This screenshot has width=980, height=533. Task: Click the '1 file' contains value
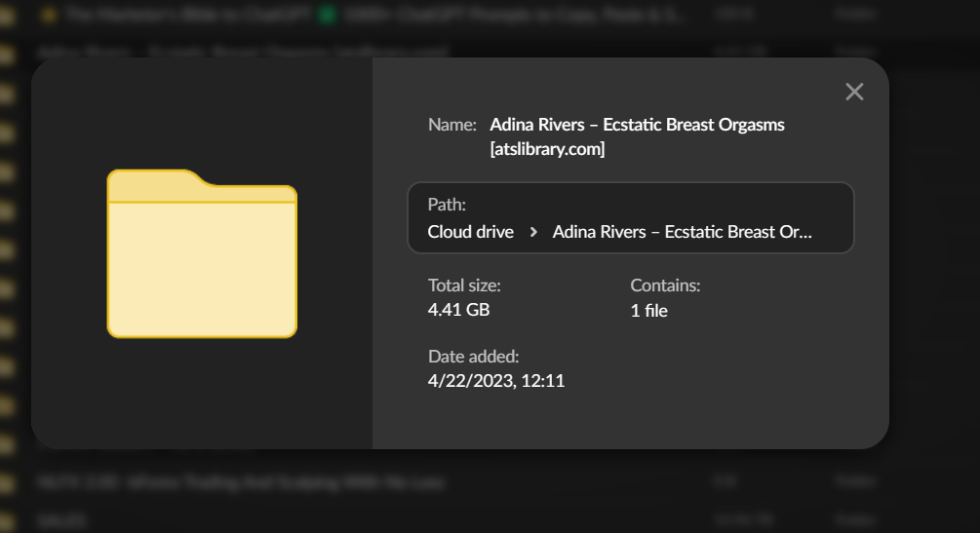(x=648, y=311)
